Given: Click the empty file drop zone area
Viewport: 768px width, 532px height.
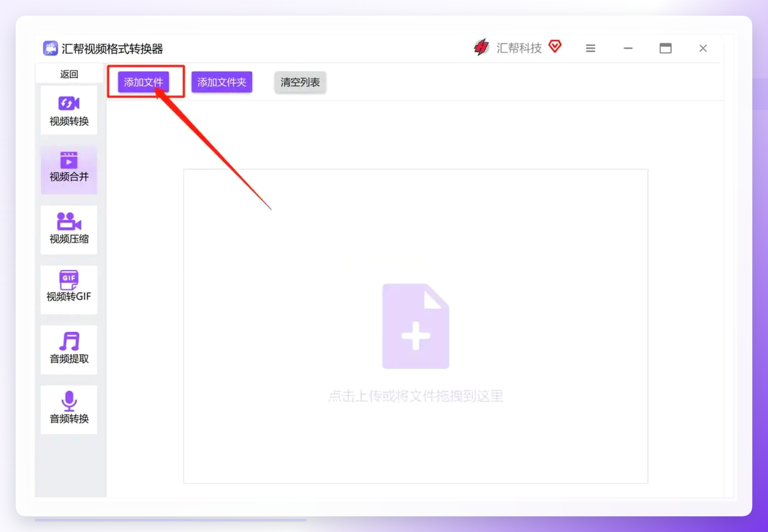Looking at the screenshot, I should tap(415, 326).
